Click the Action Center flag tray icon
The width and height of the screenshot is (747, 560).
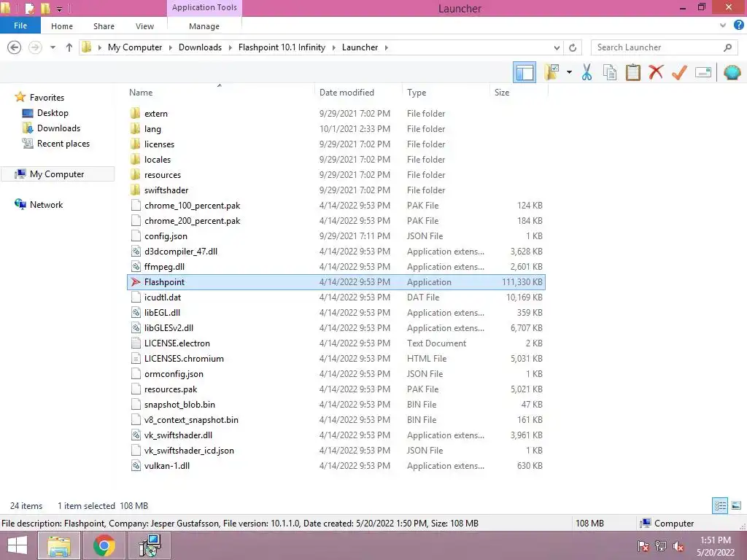tap(643, 545)
